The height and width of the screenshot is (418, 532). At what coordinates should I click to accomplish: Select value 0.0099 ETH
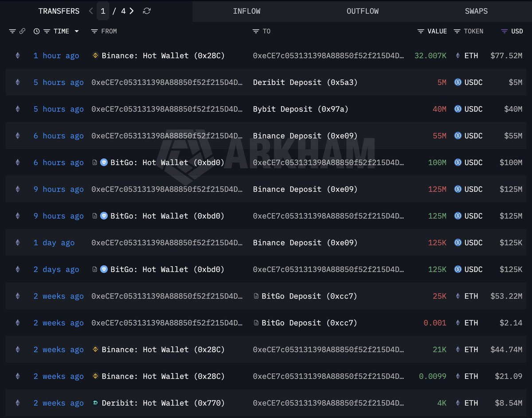433,376
